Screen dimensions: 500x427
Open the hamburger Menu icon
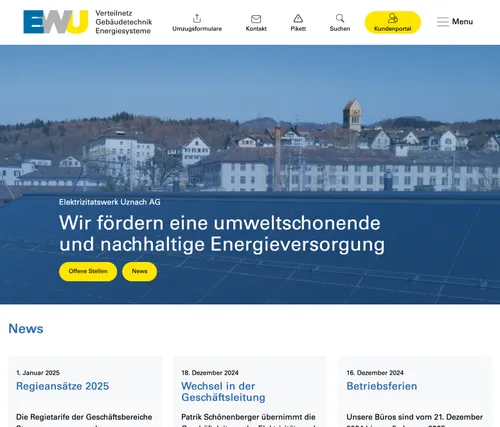point(443,22)
